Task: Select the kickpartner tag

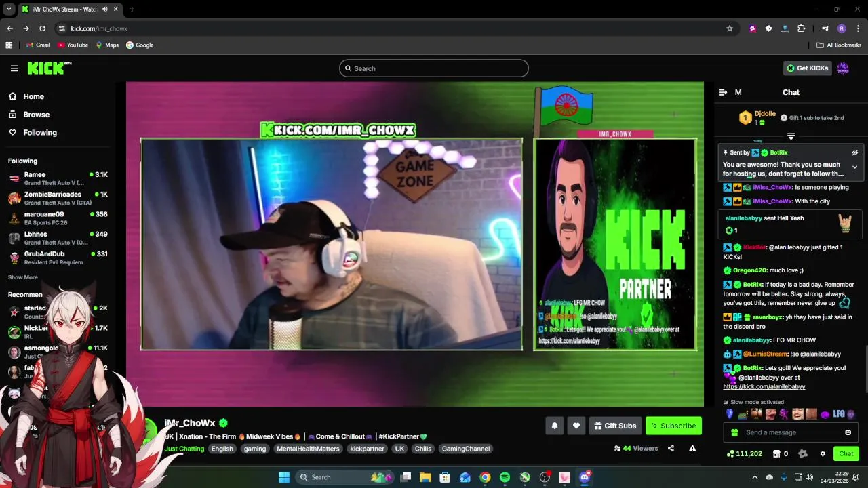Action: (367, 449)
